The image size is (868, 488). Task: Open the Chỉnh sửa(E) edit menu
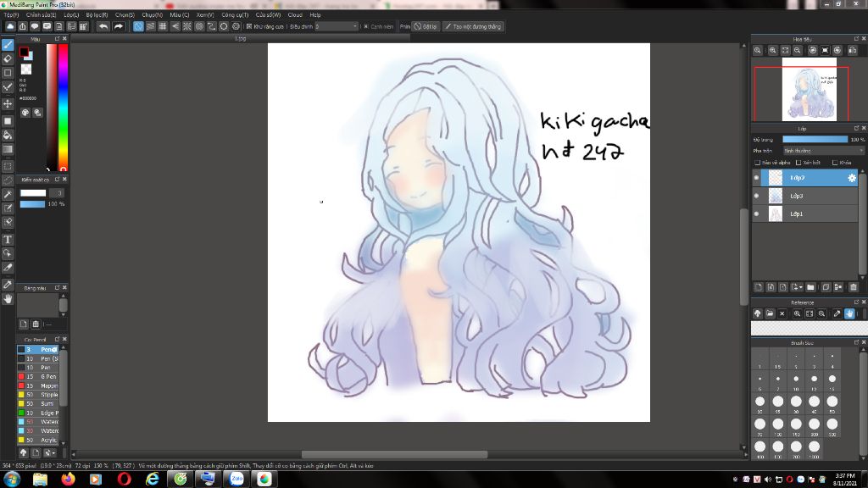(41, 15)
